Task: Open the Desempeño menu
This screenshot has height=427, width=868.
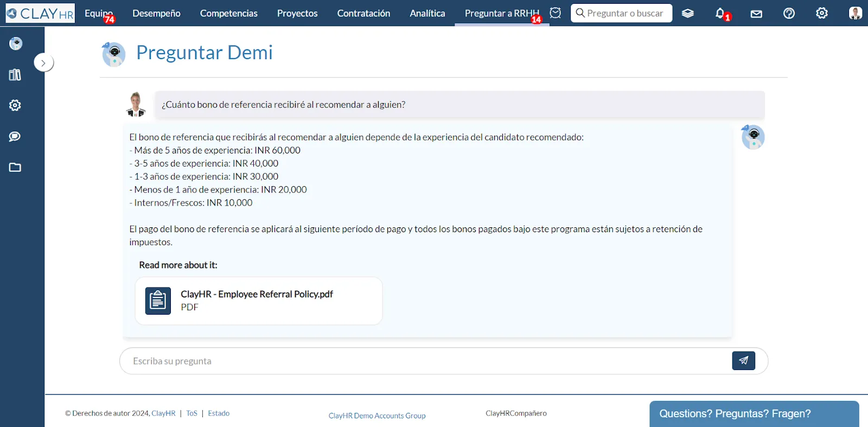Action: [156, 14]
